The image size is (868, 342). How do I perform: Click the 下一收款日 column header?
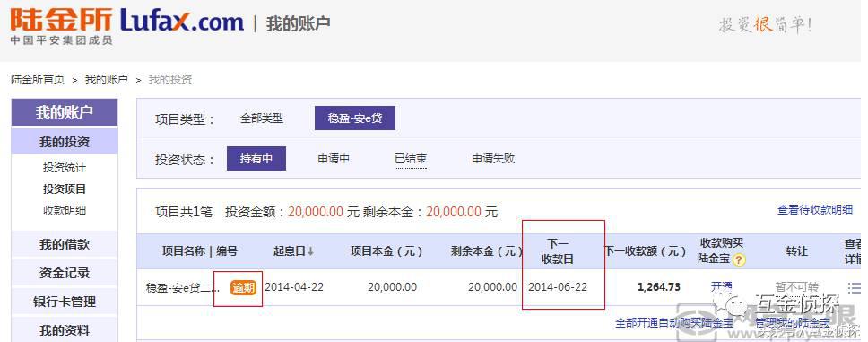[558, 251]
